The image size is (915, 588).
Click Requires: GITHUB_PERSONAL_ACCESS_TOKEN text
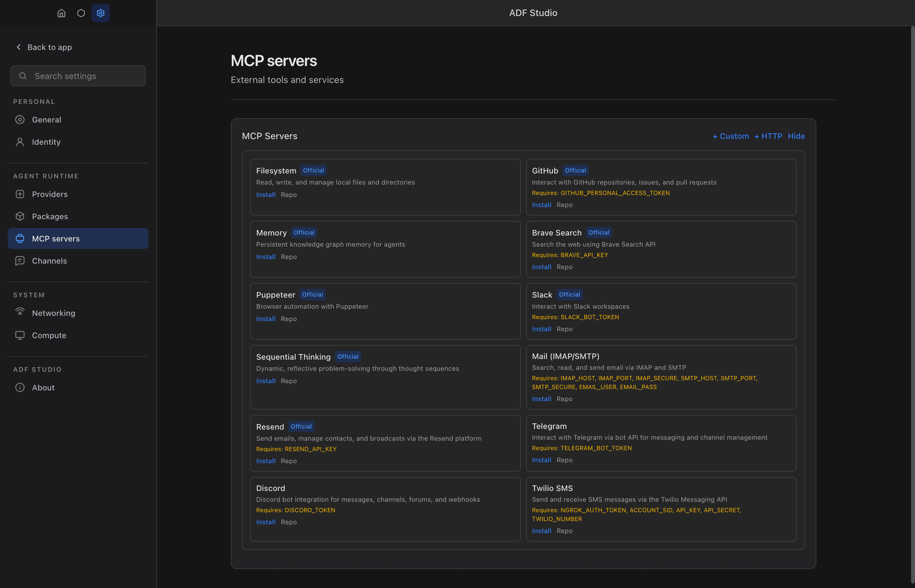tap(601, 193)
